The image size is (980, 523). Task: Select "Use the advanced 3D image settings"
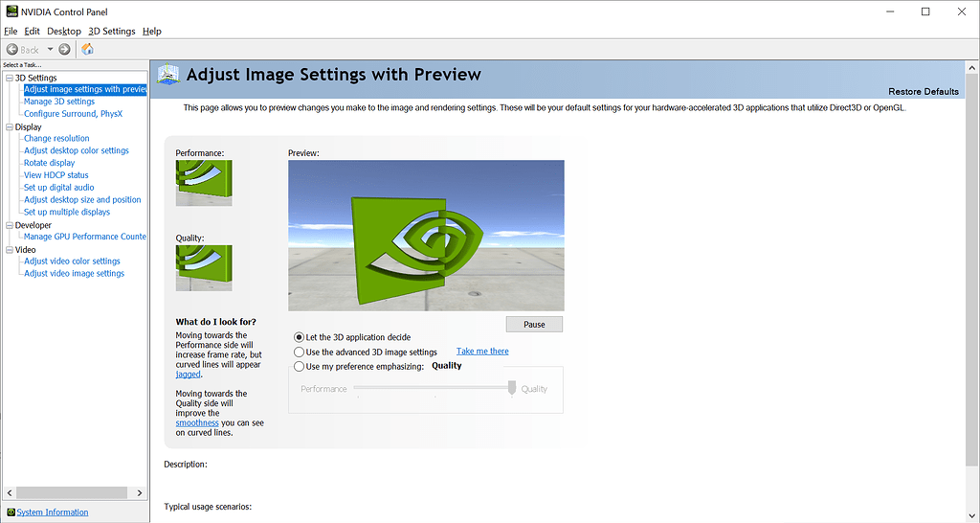(x=300, y=352)
